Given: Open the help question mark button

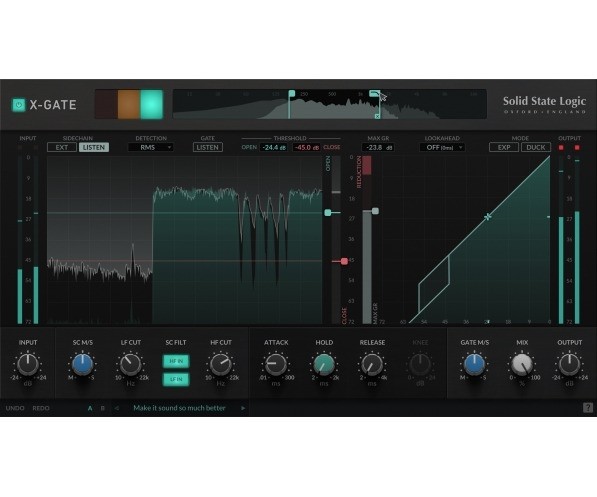Looking at the screenshot, I should [588, 408].
